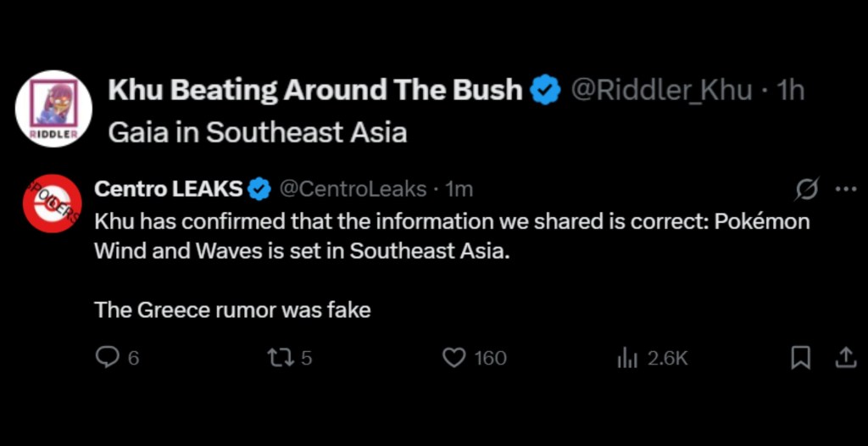Click the Khu Beating Around The Bush name
Screen dimensions: 868x446
click(314, 90)
